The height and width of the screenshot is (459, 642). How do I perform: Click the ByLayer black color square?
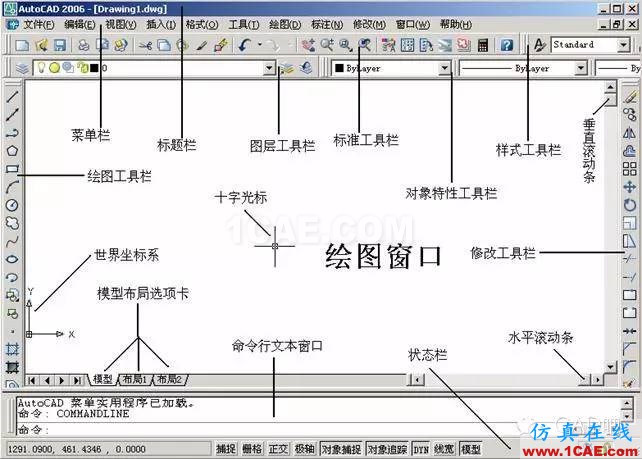(x=339, y=68)
